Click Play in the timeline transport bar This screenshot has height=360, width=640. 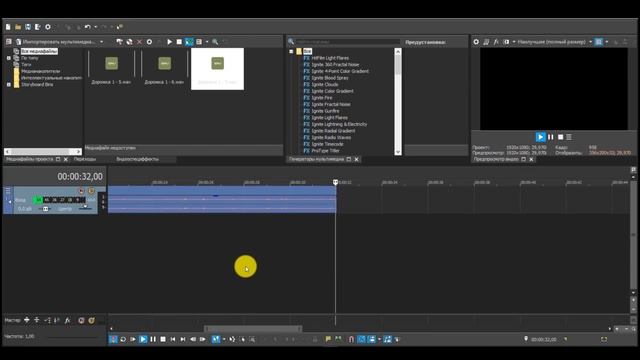(143, 339)
